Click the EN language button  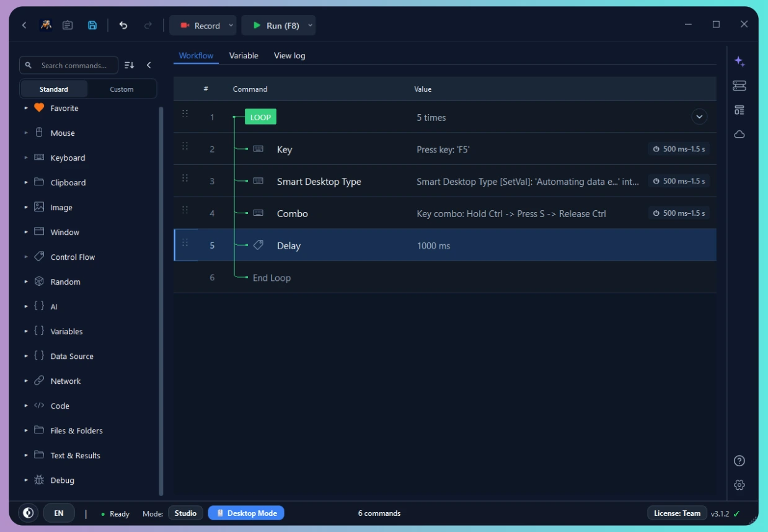tap(59, 513)
